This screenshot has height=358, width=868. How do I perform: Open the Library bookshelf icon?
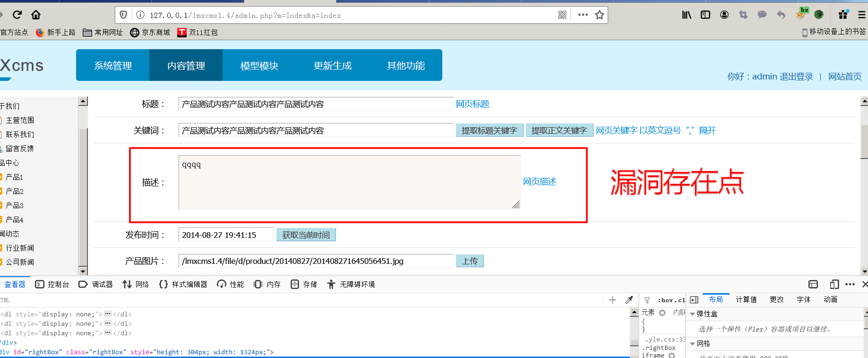687,15
